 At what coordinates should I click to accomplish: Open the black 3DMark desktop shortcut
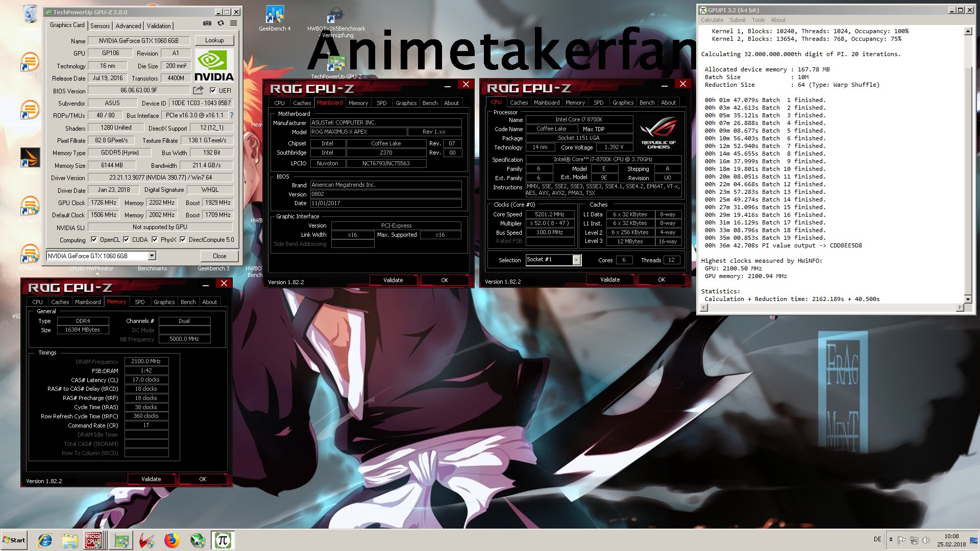[x=30, y=158]
